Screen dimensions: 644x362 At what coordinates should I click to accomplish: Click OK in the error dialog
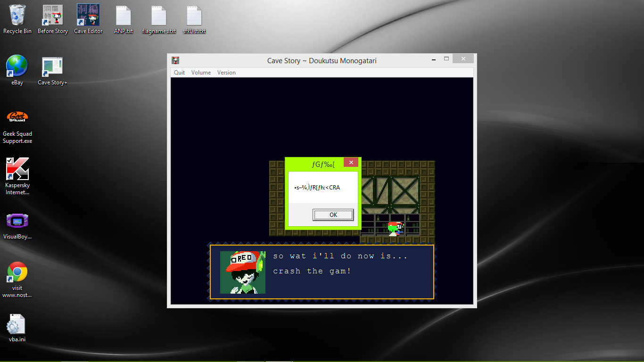[333, 215]
